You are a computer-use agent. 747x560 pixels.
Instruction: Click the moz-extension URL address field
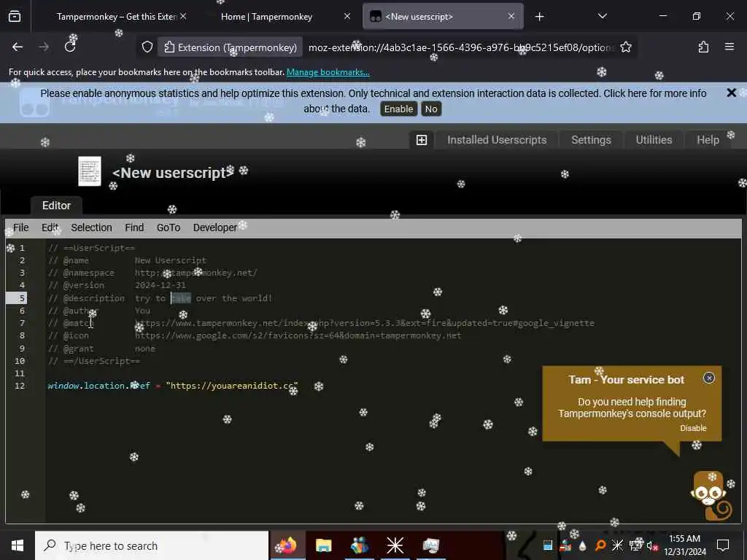(461, 47)
